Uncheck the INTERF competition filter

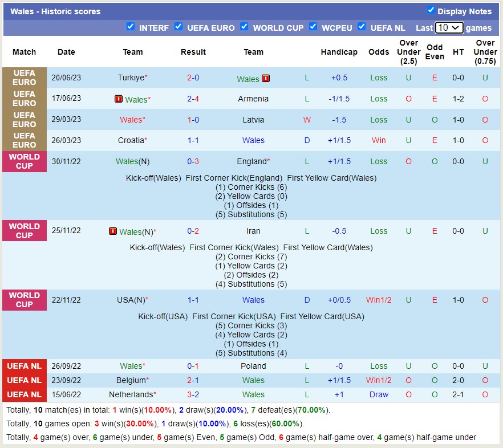[131, 27]
